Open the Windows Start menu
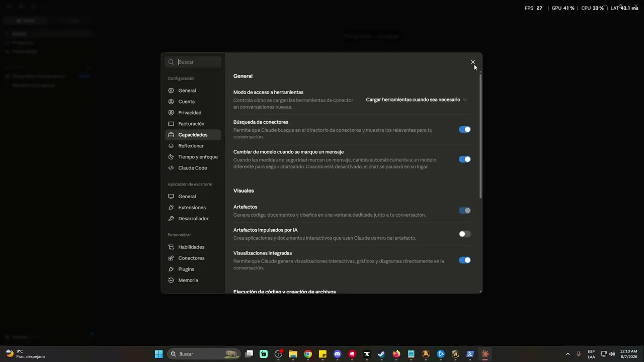The width and height of the screenshot is (644, 362). (158, 354)
